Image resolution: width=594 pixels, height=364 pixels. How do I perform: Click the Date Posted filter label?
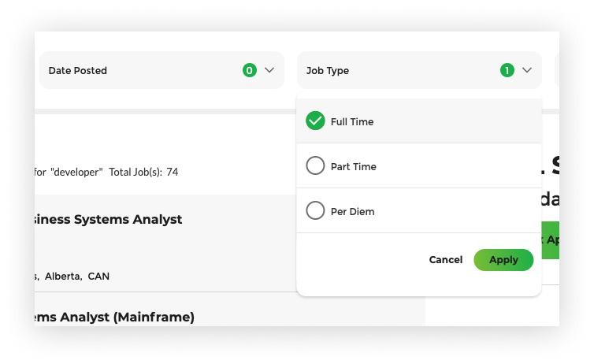click(78, 70)
